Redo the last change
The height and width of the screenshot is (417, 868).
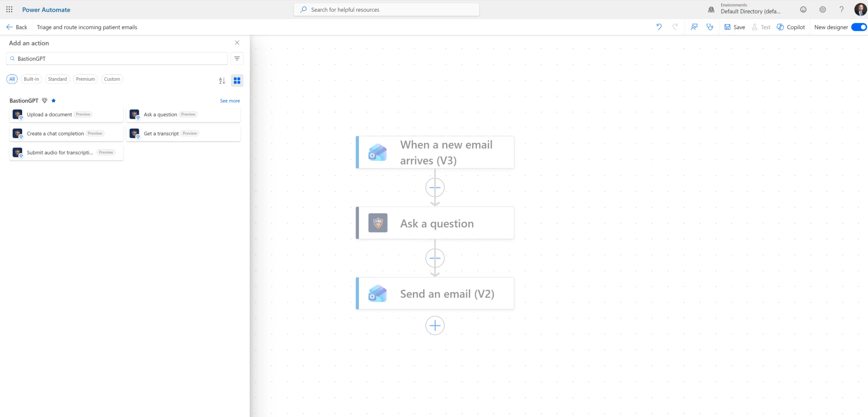pos(675,27)
